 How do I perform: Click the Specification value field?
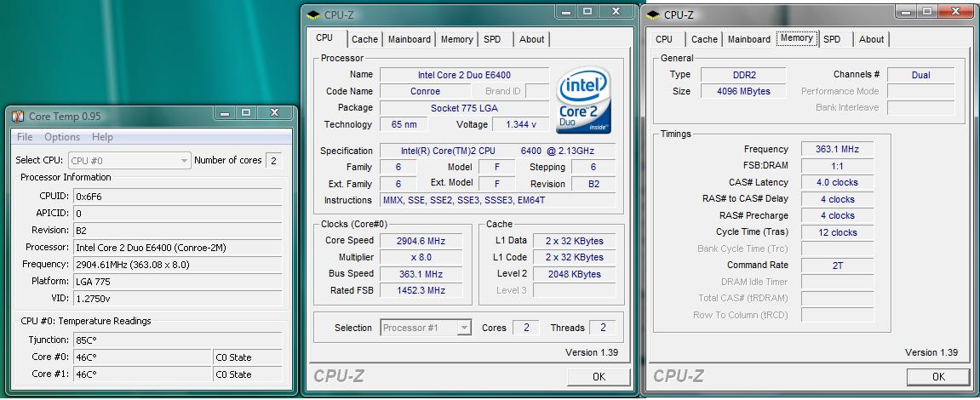[x=497, y=151]
